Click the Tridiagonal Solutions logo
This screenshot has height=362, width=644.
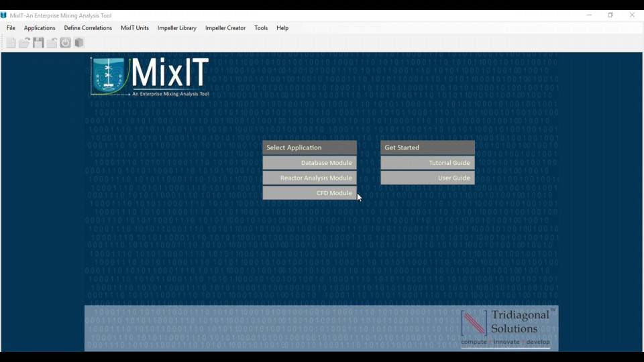point(508,328)
